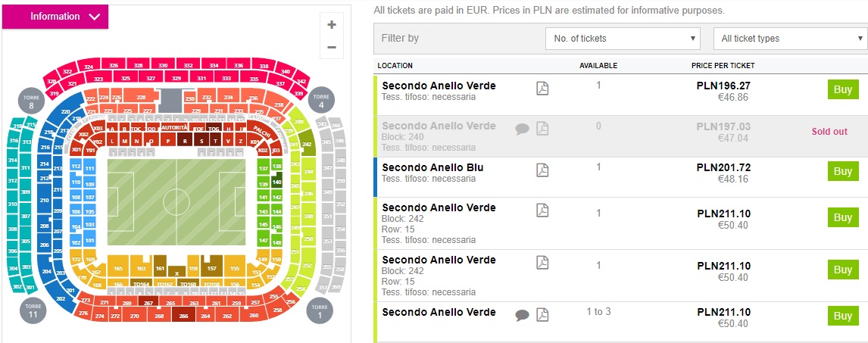This screenshot has height=343, width=868.
Task: Sort listings by Price per ticket header
Action: [723, 66]
